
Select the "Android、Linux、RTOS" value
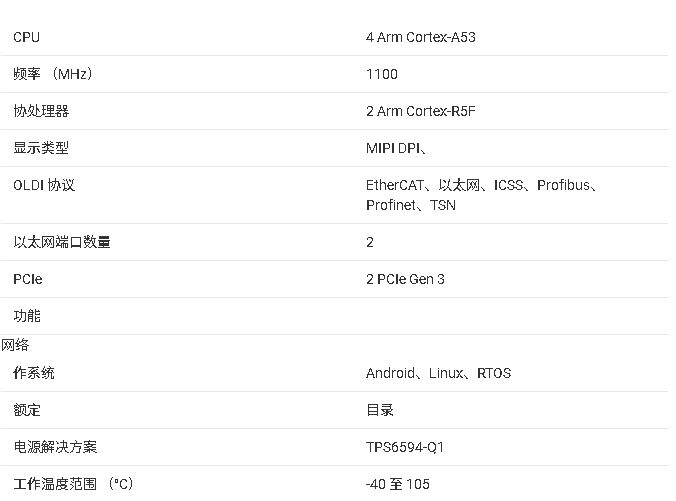[438, 373]
